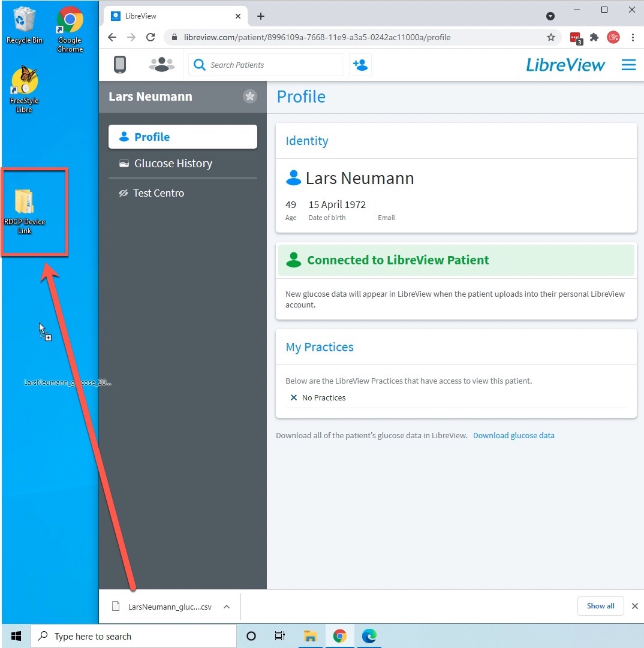This screenshot has height=648, width=644.
Task: Click the add new patient icon
Action: (x=360, y=65)
